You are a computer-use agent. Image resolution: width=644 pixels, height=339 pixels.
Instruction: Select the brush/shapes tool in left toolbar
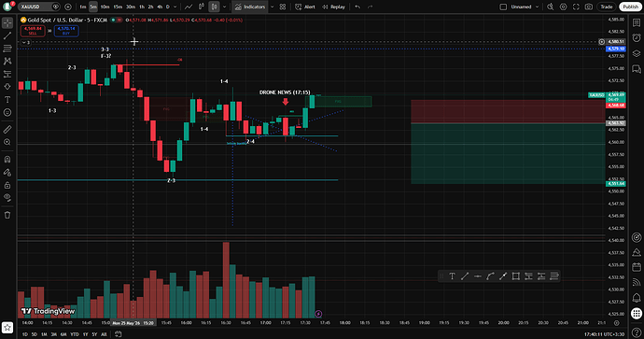[x=7, y=87]
